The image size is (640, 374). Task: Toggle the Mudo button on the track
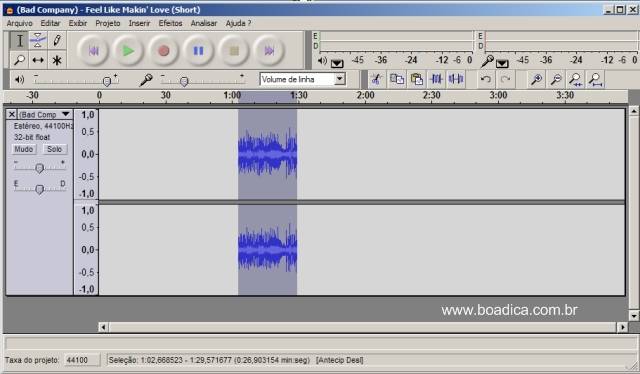pyautogui.click(x=24, y=149)
